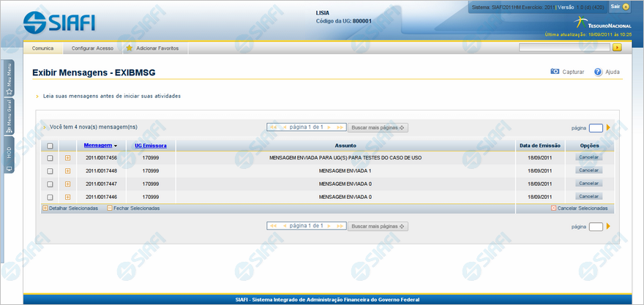The image size is (644, 305).
Task: Select checkbox for message 2011/0017456
Action: click(x=50, y=158)
